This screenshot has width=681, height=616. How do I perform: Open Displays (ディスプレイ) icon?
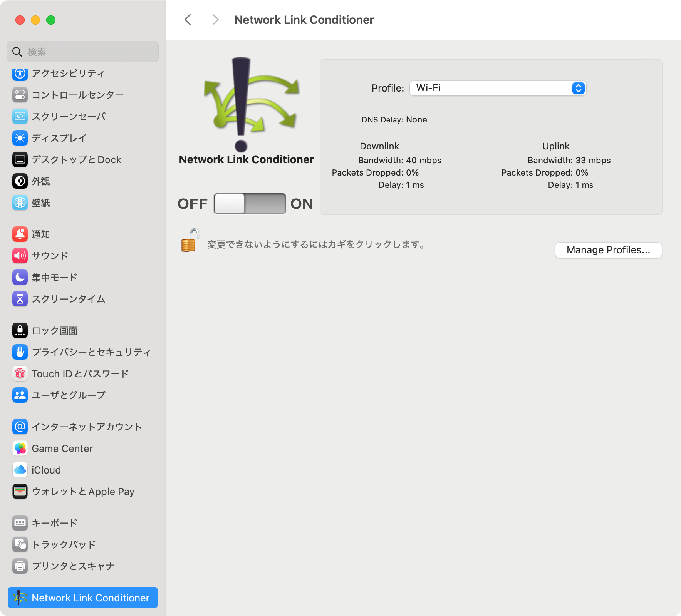[20, 138]
